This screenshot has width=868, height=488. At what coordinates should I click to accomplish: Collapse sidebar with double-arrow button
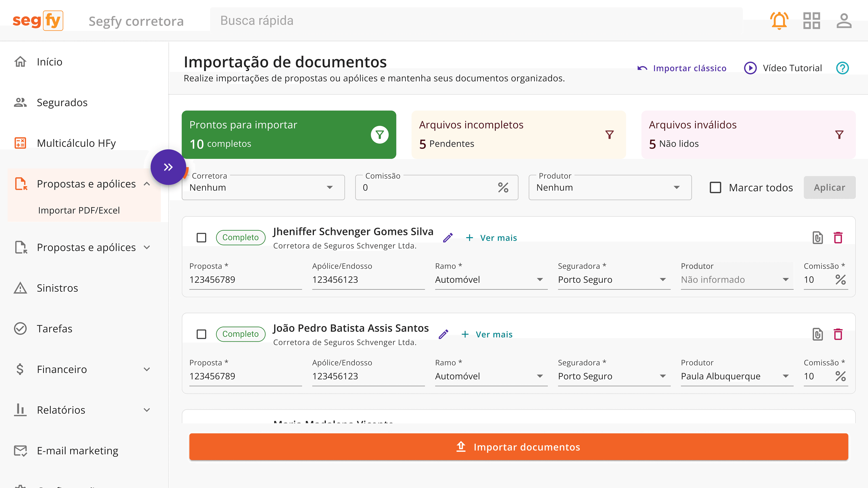tap(168, 167)
